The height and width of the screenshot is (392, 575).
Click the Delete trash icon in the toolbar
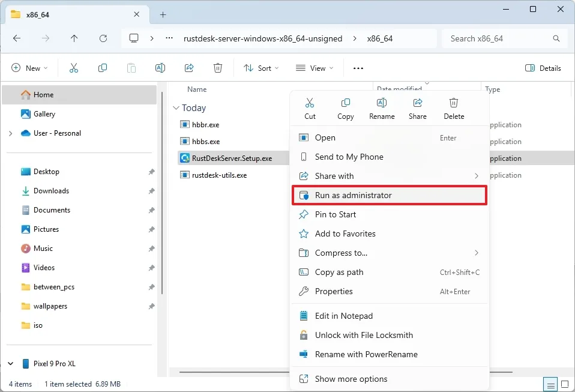pyautogui.click(x=217, y=68)
